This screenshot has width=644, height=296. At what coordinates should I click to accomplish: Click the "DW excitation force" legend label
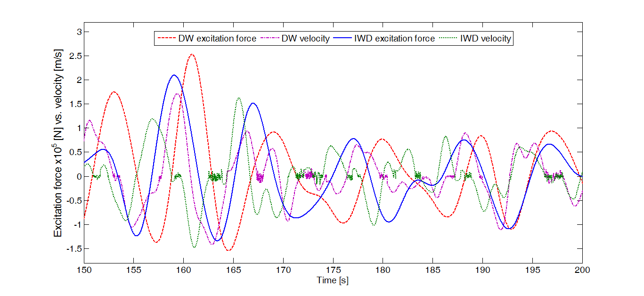(217, 39)
